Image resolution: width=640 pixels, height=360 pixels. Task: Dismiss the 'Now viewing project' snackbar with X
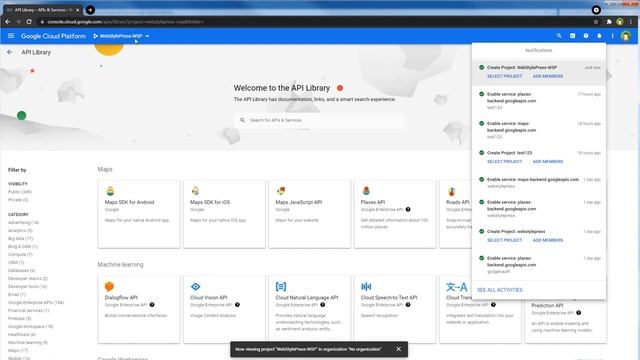click(x=398, y=349)
